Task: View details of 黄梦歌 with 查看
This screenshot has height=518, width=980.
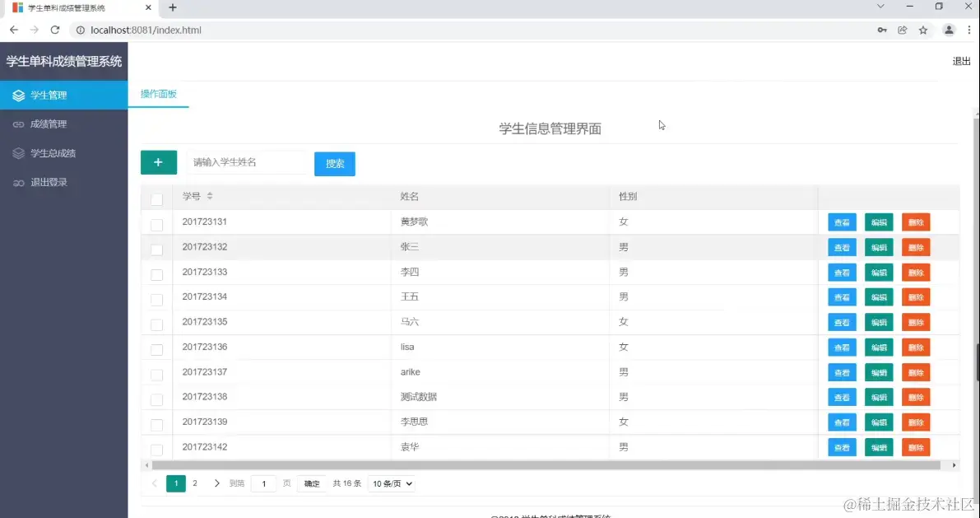Action: [842, 222]
